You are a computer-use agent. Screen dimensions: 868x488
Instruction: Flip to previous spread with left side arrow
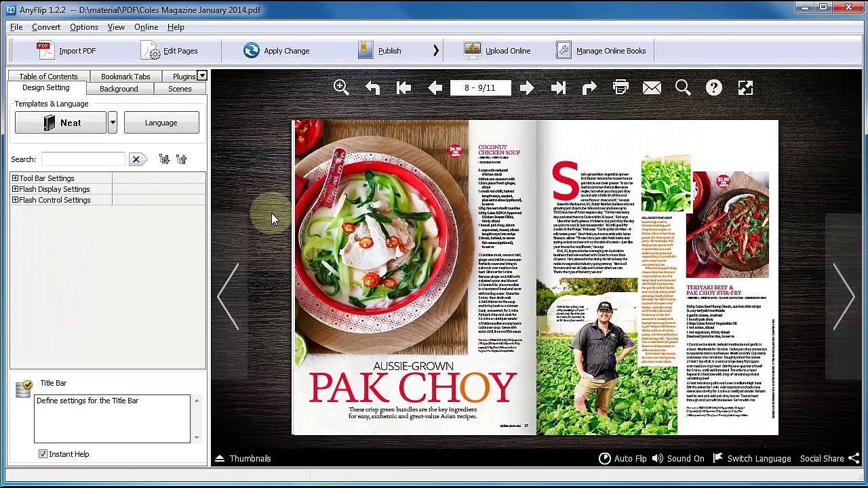point(229,296)
